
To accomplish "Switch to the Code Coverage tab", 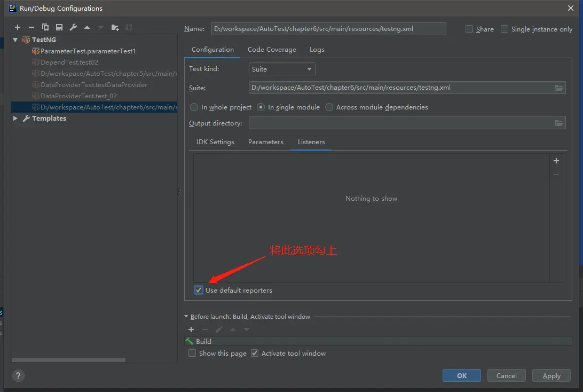I will pos(272,50).
